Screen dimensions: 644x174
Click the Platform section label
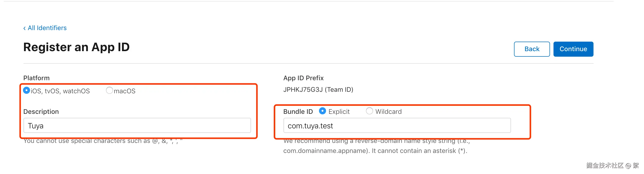36,78
